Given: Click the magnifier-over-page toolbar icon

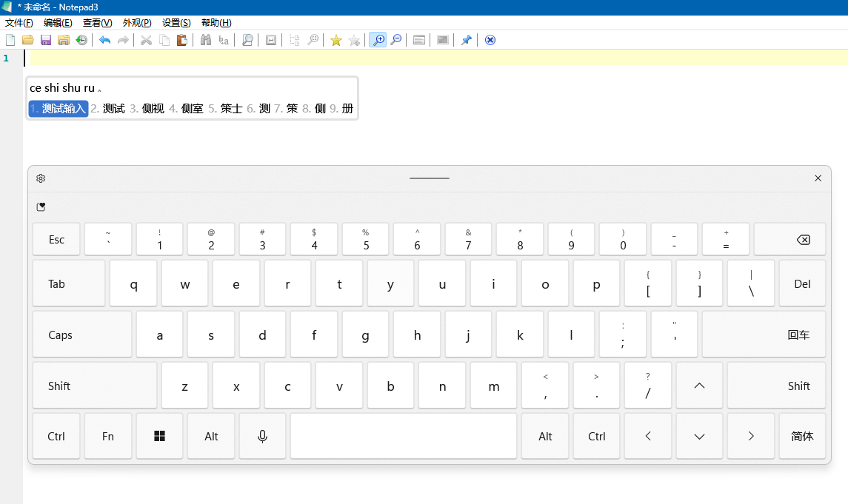Looking at the screenshot, I should tap(247, 40).
